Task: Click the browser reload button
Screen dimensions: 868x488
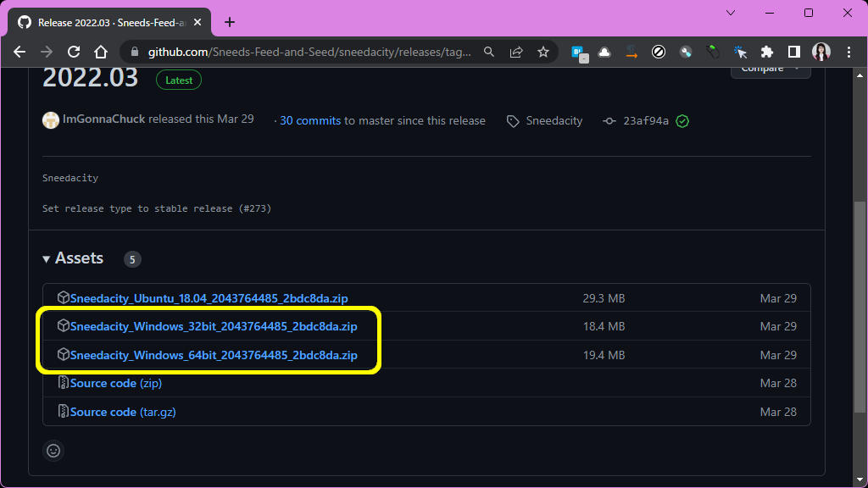Action: [x=74, y=52]
